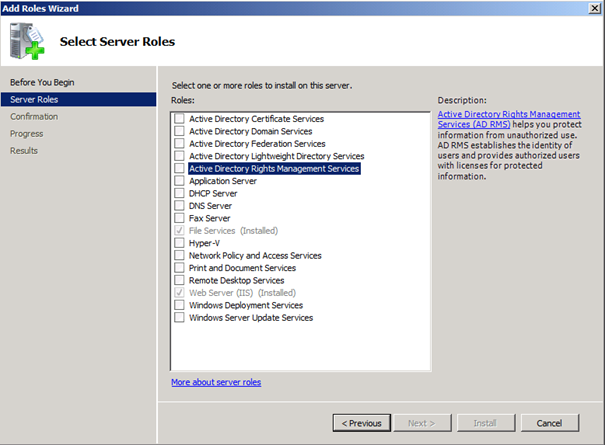Check Active Directory Rights Management Services checkbox
Image resolution: width=605 pixels, height=445 pixels.
179,168
